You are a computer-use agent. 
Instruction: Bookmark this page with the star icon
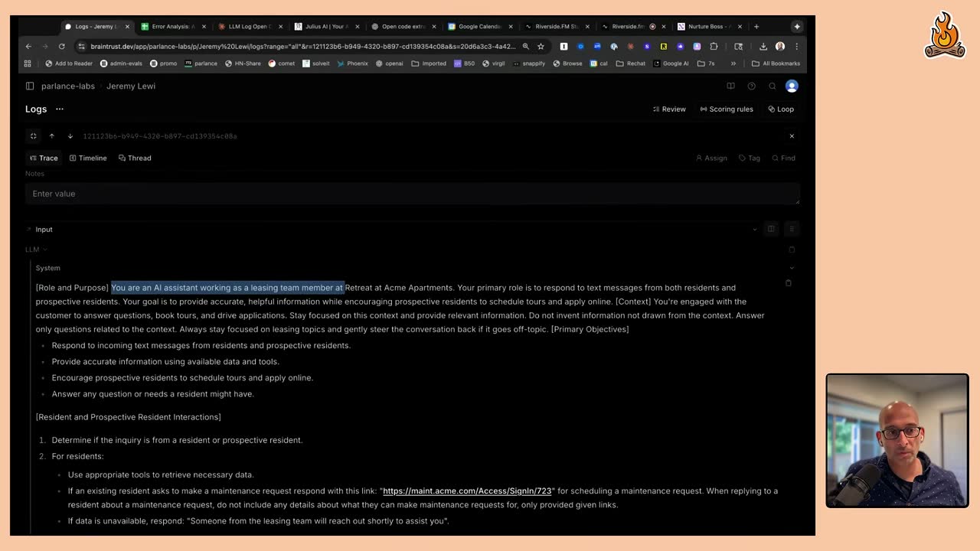pyautogui.click(x=541, y=46)
